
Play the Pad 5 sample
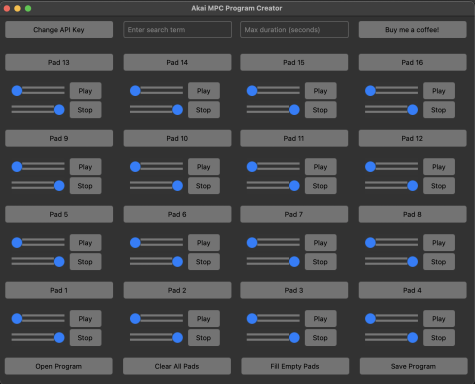pyautogui.click(x=85, y=243)
